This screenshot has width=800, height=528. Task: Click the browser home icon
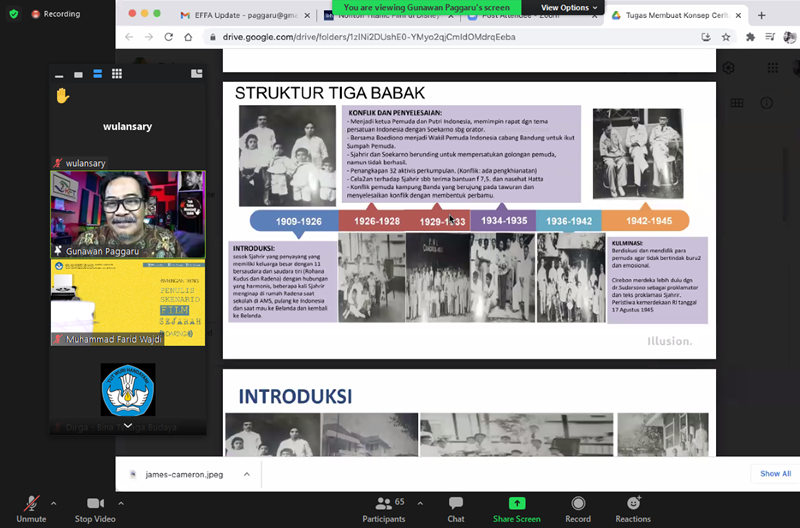coord(188,37)
